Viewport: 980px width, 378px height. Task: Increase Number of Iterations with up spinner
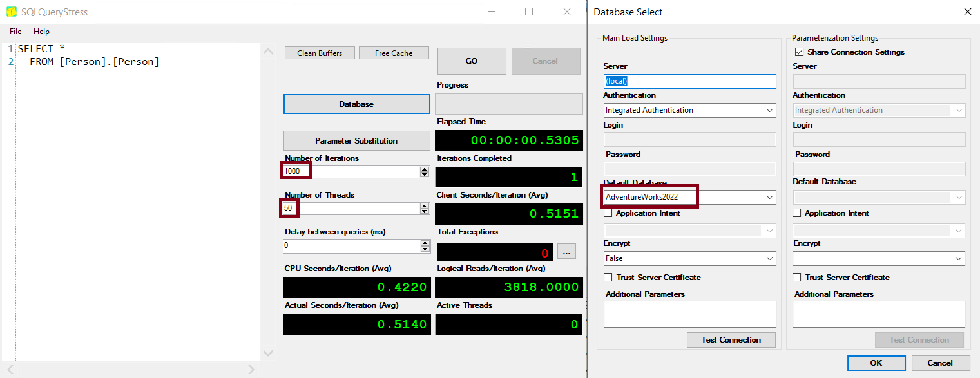425,169
